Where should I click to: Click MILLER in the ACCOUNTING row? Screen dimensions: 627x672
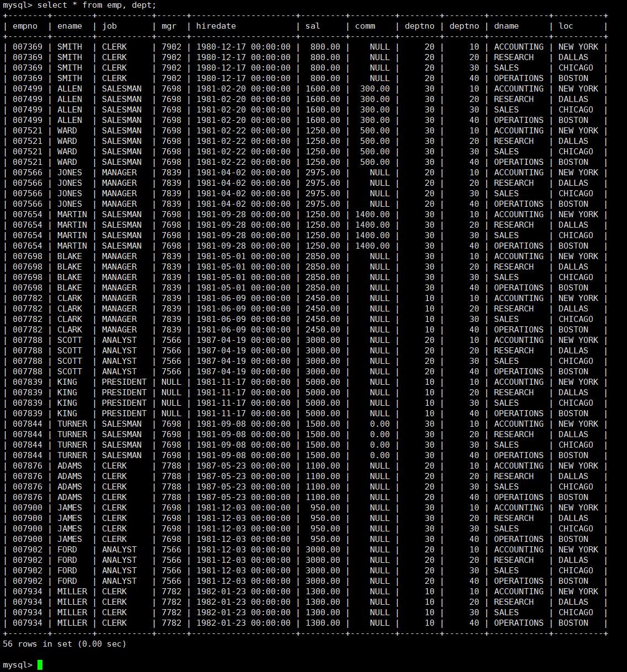point(72,592)
